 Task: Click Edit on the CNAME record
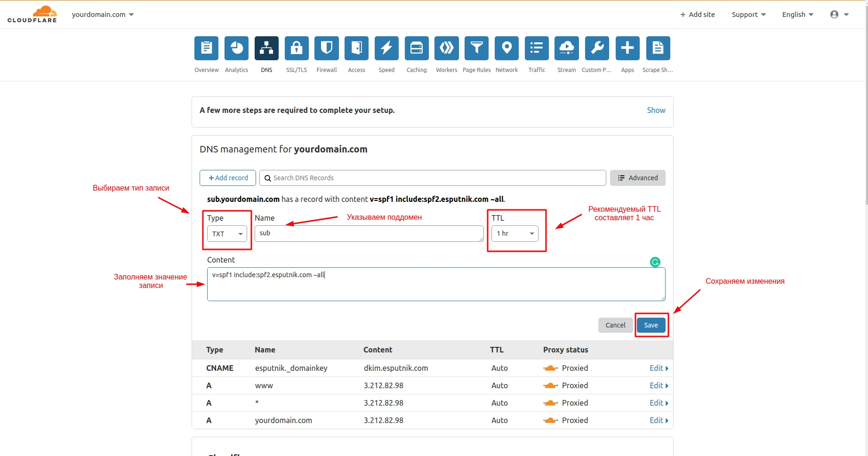[659, 368]
